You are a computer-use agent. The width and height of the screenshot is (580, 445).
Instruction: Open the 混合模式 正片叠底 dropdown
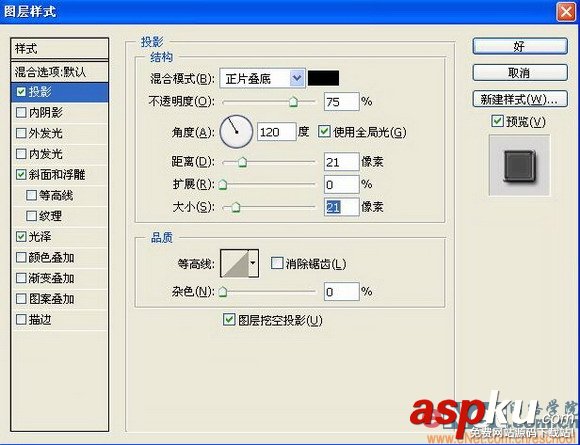262,78
